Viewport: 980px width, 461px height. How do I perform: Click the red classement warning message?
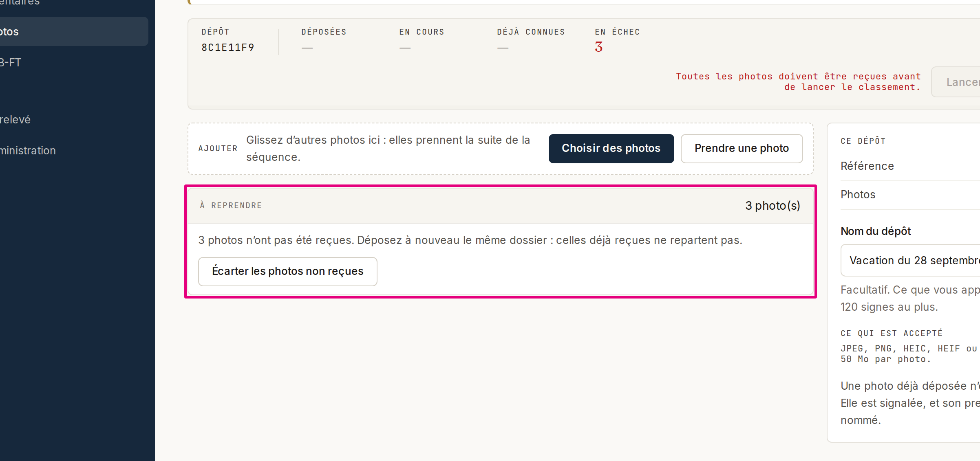click(x=798, y=81)
